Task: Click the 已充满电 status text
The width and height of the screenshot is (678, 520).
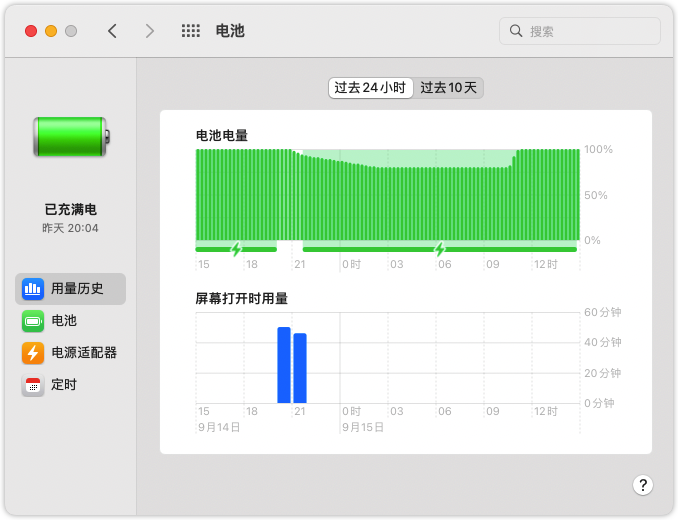Action: coord(70,210)
